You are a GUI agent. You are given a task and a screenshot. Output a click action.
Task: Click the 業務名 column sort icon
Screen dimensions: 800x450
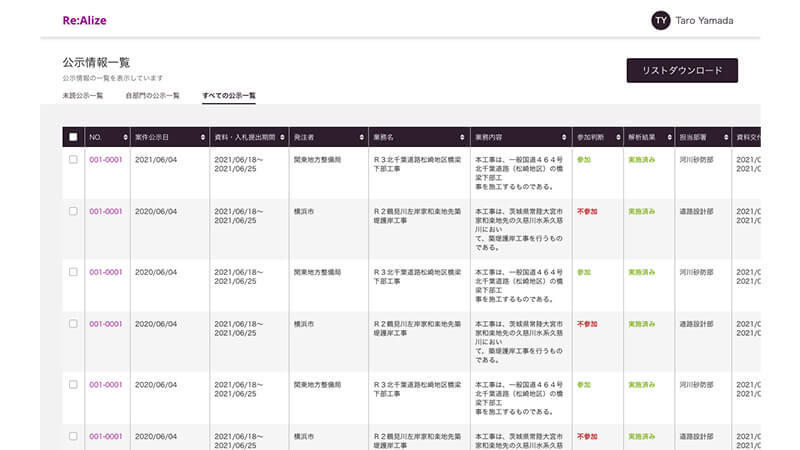(462, 137)
